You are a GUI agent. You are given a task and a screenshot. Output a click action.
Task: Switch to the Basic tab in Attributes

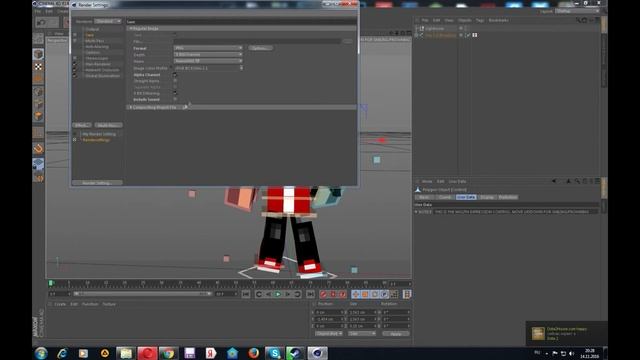click(x=424, y=197)
